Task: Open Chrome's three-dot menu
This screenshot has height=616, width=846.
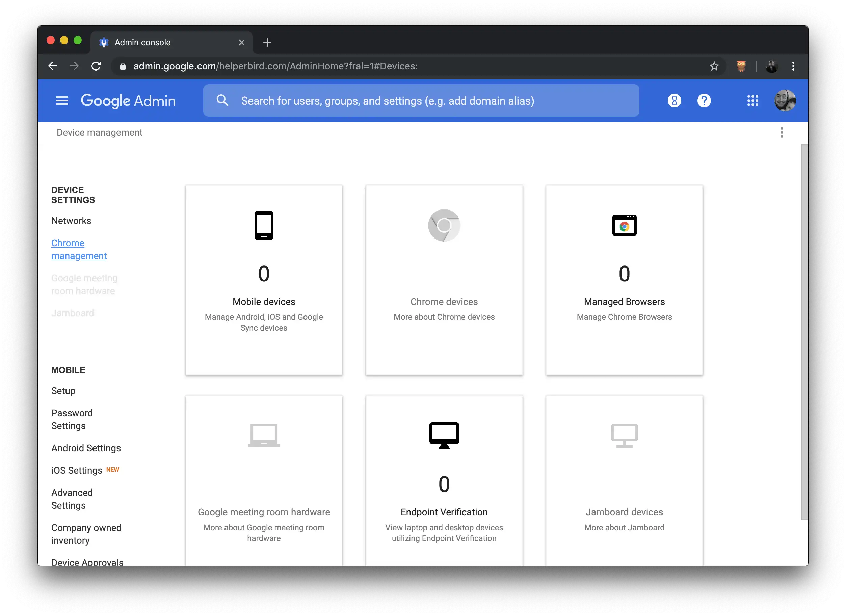Action: click(793, 66)
